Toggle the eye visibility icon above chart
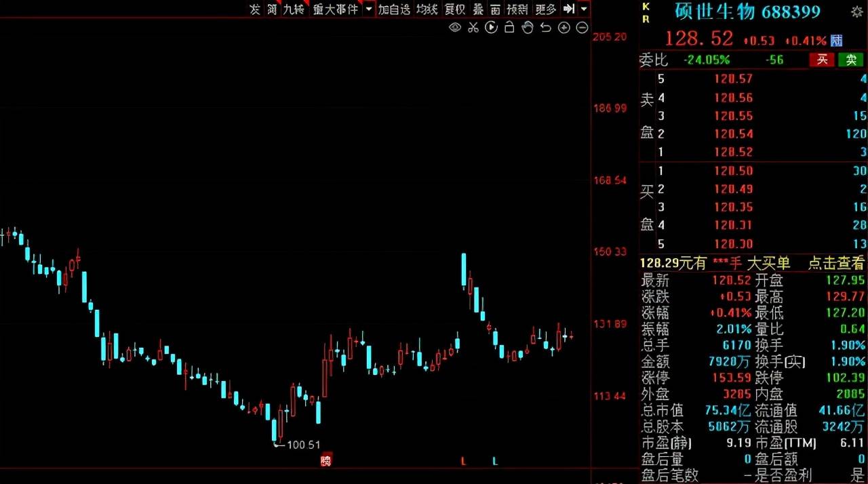 (x=455, y=28)
